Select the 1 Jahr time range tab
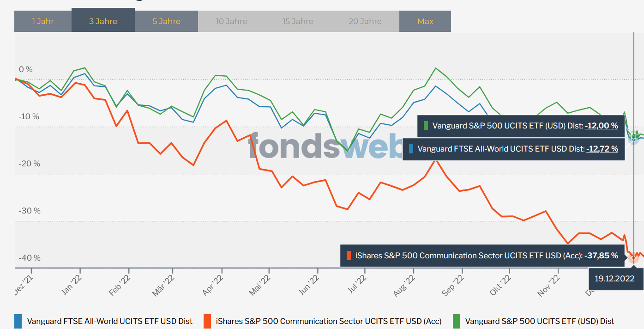This screenshot has width=644, height=329. (43, 21)
